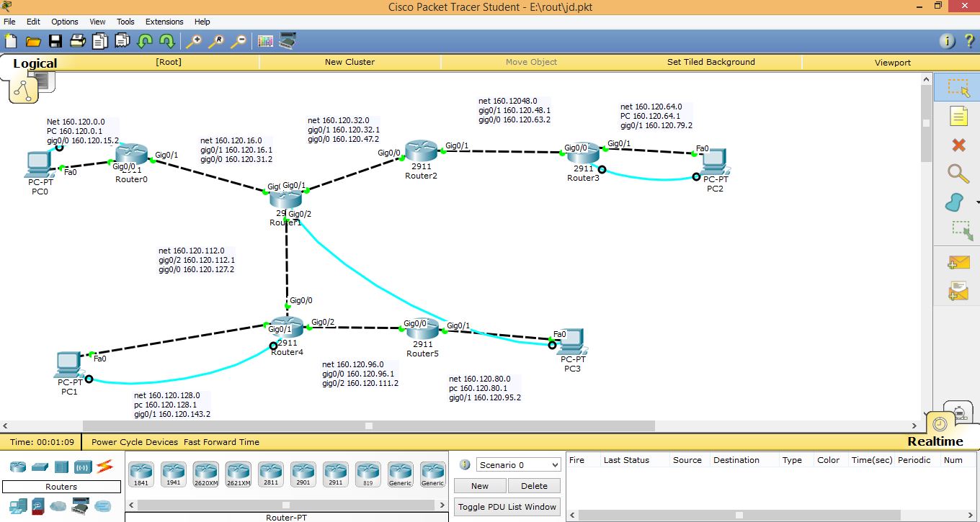The height and width of the screenshot is (522, 980).
Task: Click the [Root] navigation button
Action: 169,62
